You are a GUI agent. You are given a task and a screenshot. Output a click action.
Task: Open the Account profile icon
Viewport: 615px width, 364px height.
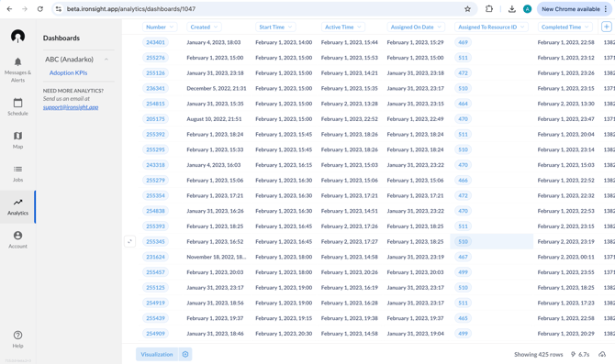(x=17, y=236)
